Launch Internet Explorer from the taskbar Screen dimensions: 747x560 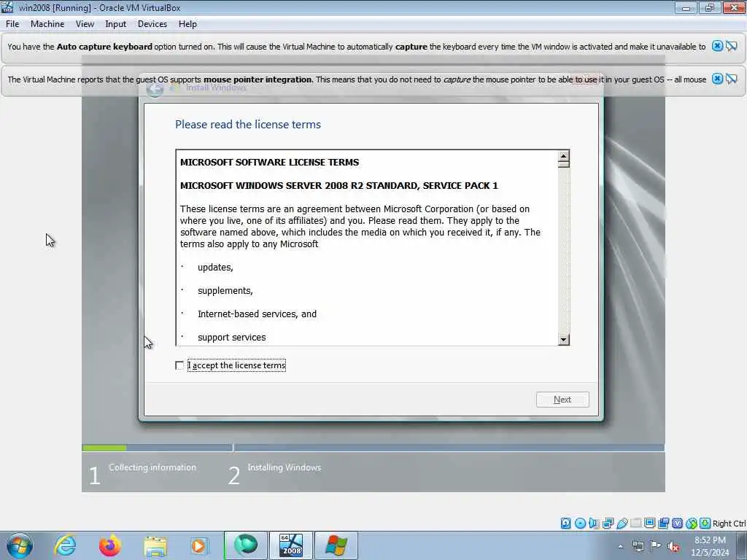click(x=65, y=545)
